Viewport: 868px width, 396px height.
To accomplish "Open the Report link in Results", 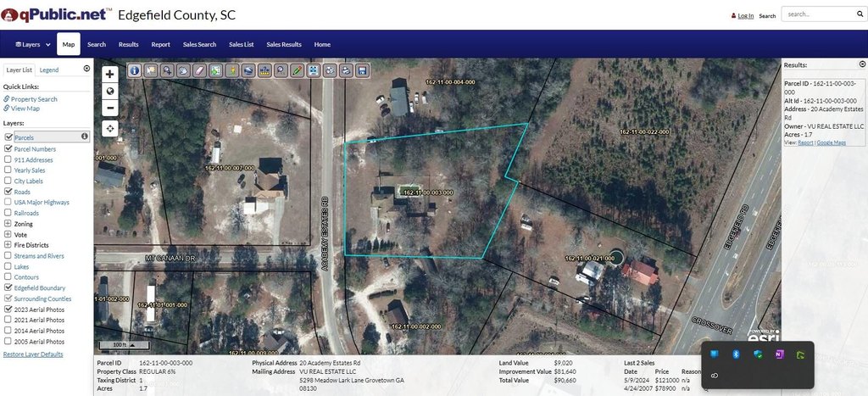I will (805, 142).
